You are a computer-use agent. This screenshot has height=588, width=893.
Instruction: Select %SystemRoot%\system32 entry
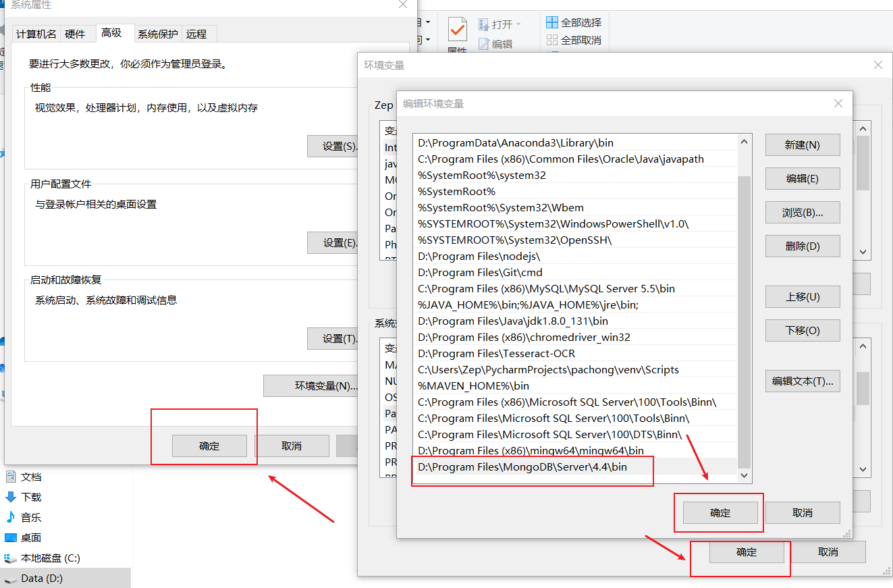pos(575,175)
